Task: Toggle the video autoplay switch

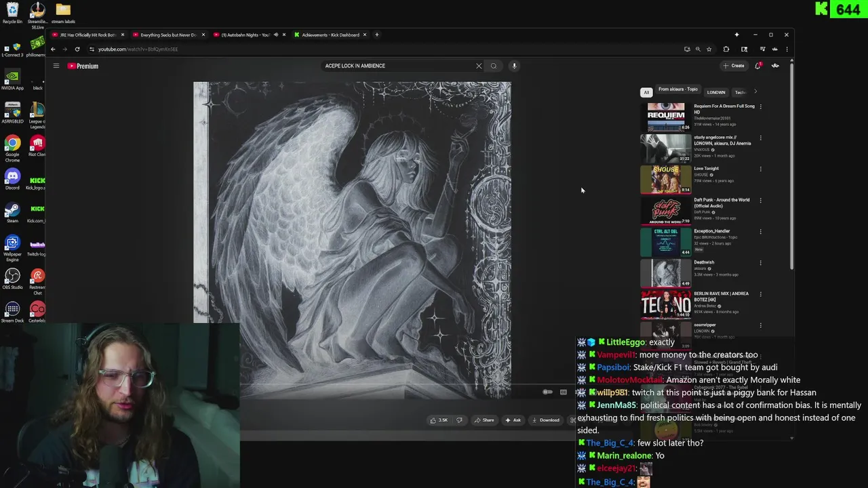Action: (x=547, y=392)
